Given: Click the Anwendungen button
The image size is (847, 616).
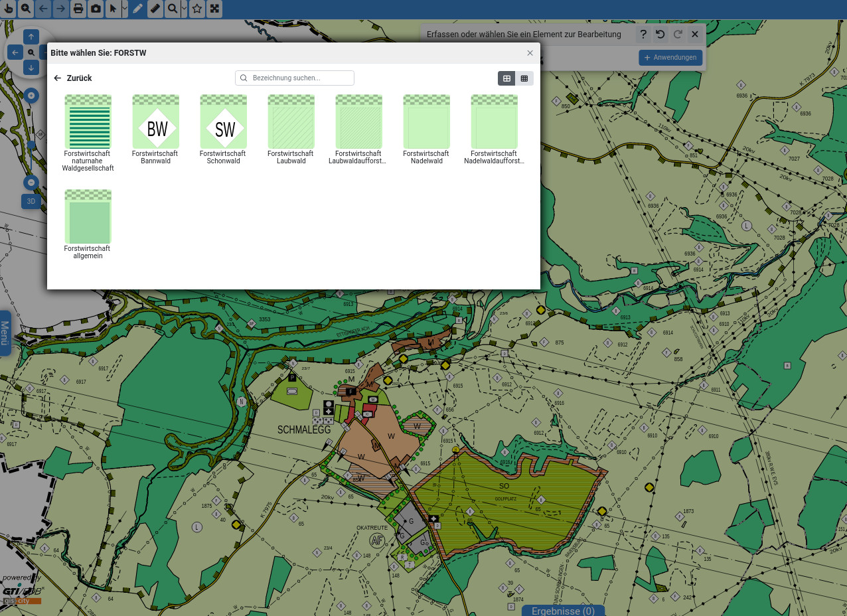Looking at the screenshot, I should tap(670, 58).
